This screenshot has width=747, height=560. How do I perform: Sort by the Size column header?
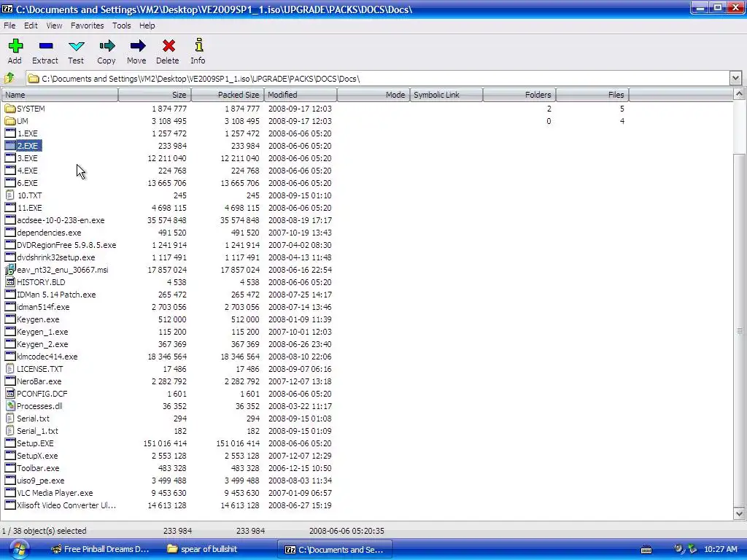pos(155,95)
